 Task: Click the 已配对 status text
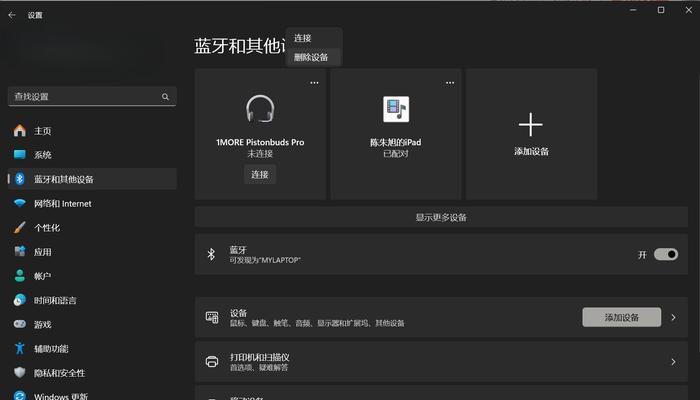[396, 154]
